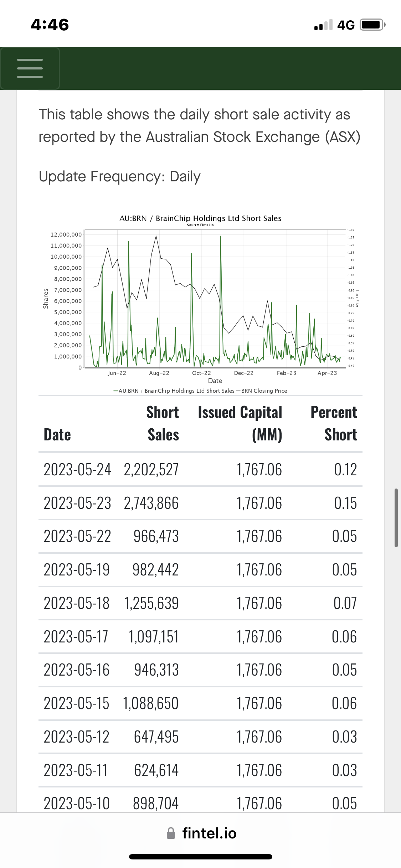Image resolution: width=401 pixels, height=868 pixels.
Task: Tap the Source: Fintel.io chart caption
Action: click(x=200, y=225)
